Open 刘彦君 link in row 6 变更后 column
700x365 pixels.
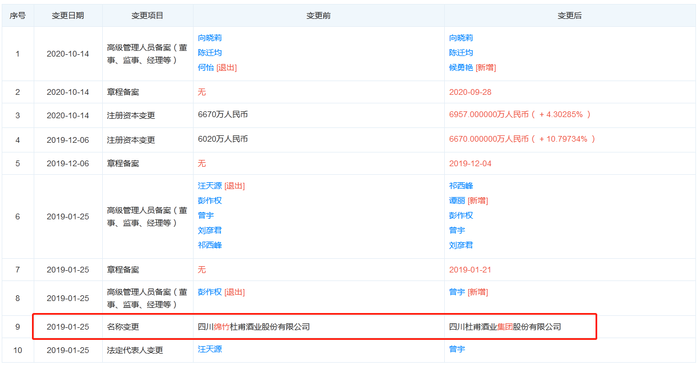pyautogui.click(x=461, y=245)
